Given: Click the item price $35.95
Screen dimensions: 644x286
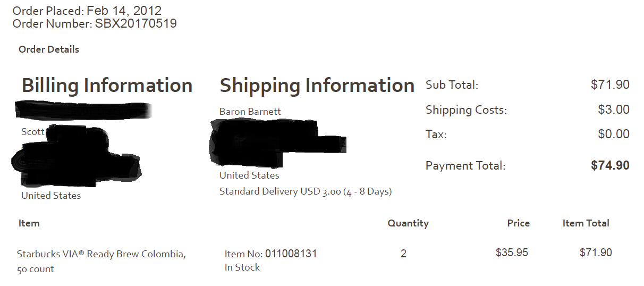Looking at the screenshot, I should pyautogui.click(x=512, y=253).
